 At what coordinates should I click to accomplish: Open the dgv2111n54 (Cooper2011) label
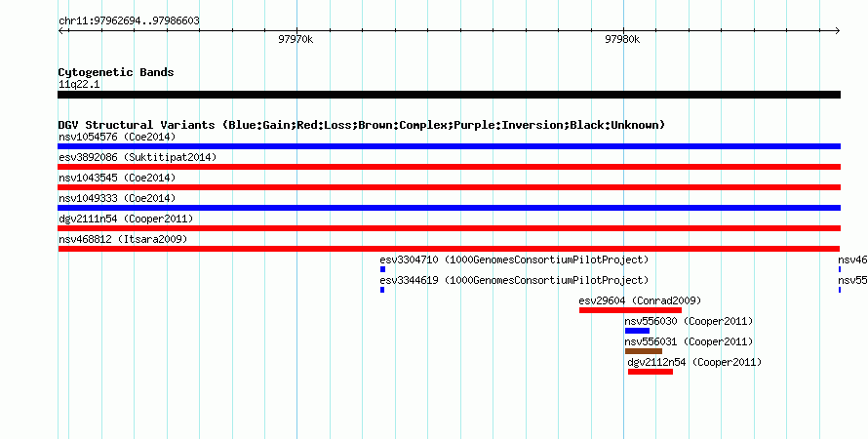pyautogui.click(x=126, y=219)
